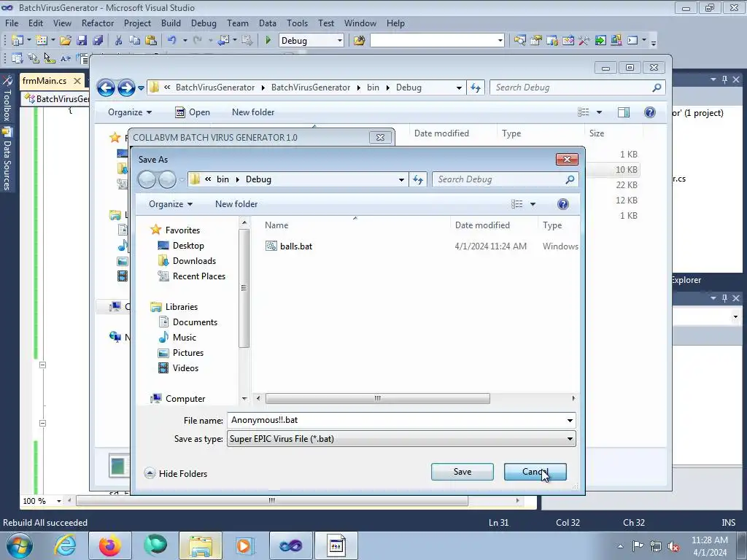The height and width of the screenshot is (560, 747).
Task: Open the Tools menu
Action: tap(298, 23)
